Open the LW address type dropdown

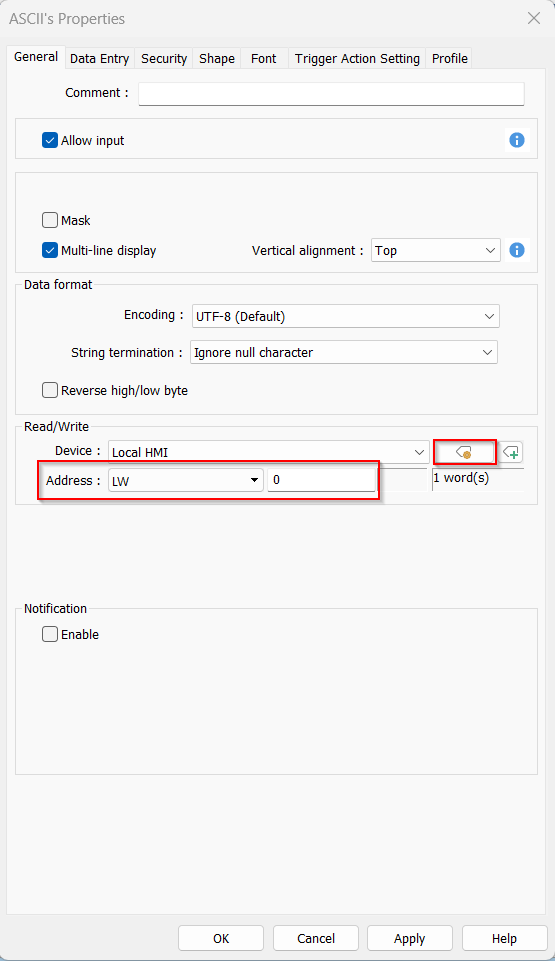tap(186, 480)
